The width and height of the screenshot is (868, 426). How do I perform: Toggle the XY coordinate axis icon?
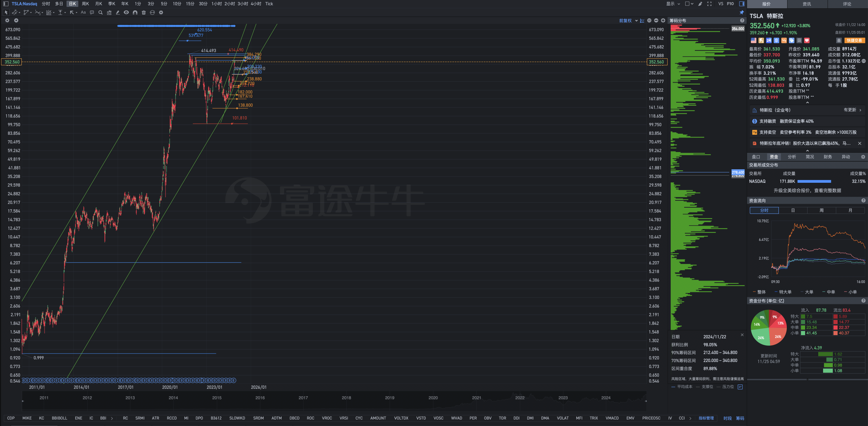coord(642,21)
